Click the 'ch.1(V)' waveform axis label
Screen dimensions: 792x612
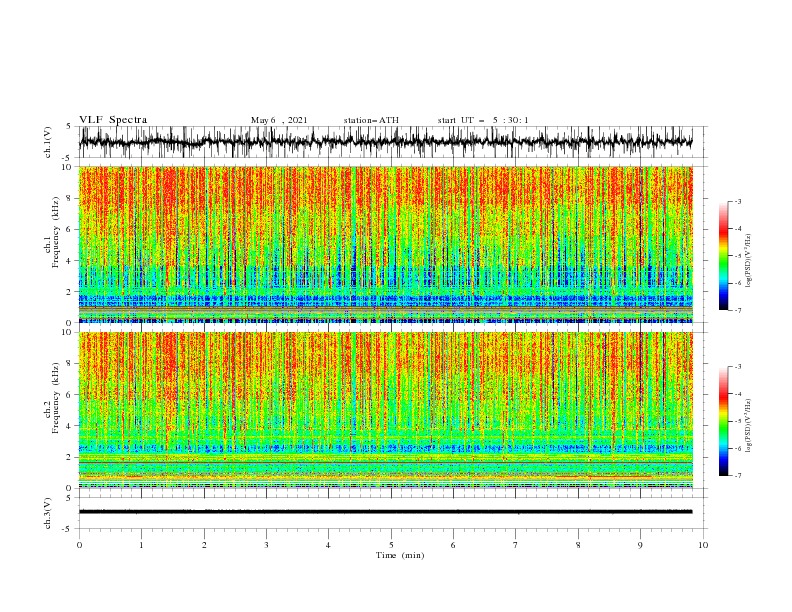pyautogui.click(x=48, y=142)
